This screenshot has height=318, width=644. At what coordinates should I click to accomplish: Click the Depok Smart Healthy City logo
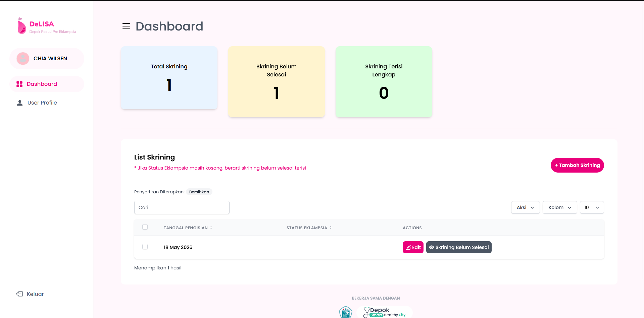pos(385,312)
